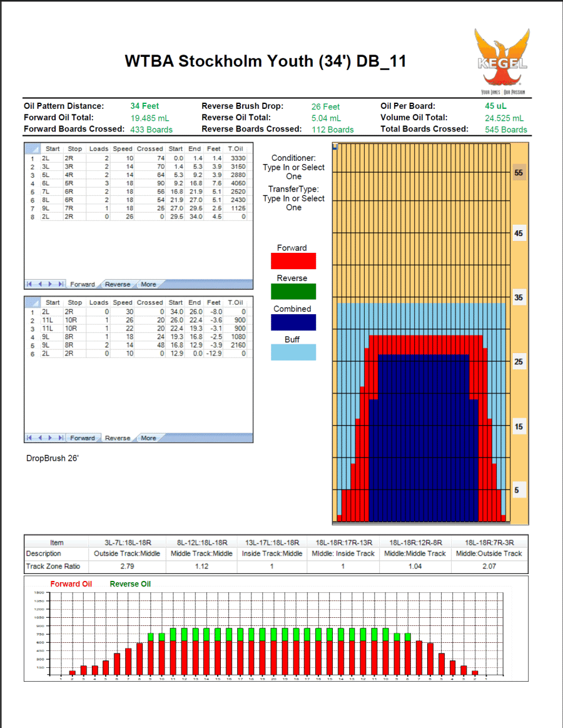Click Oil Per Board value '45 uL'
Screen dimensions: 563x728
coord(495,106)
